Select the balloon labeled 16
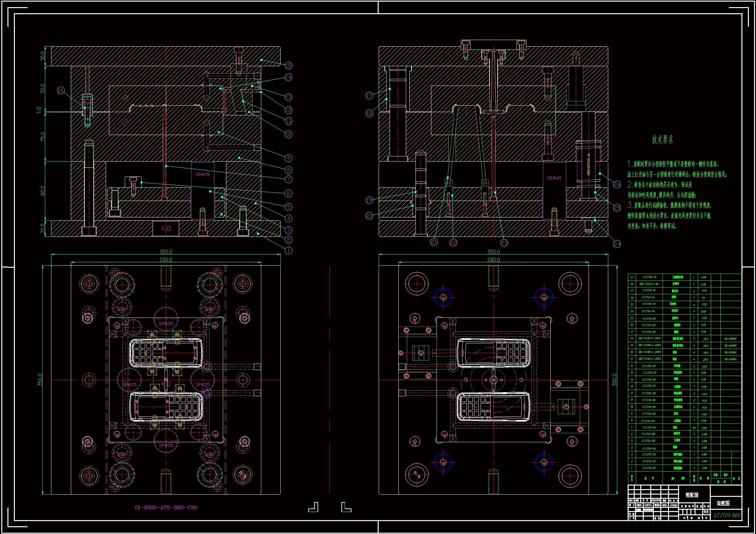The width and height of the screenshot is (756, 534). point(61,90)
